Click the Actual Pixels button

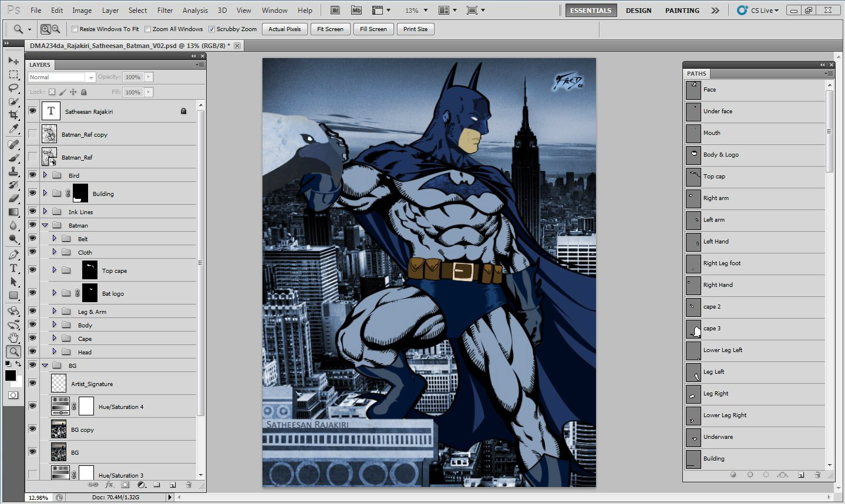285,29
